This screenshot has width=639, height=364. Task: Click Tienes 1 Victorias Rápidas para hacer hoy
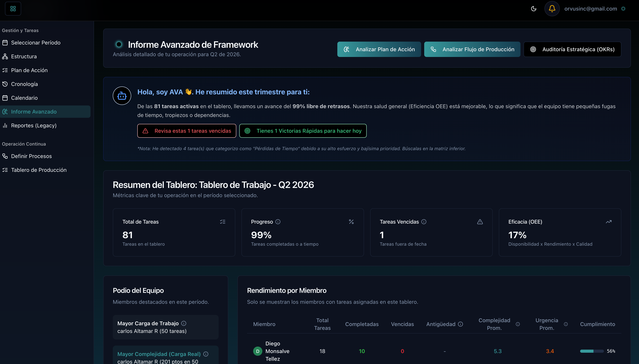(x=303, y=131)
